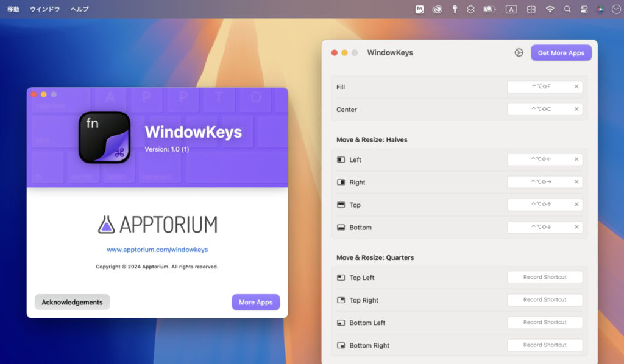Click the Acknowledgements button
This screenshot has width=624, height=364.
[72, 303]
